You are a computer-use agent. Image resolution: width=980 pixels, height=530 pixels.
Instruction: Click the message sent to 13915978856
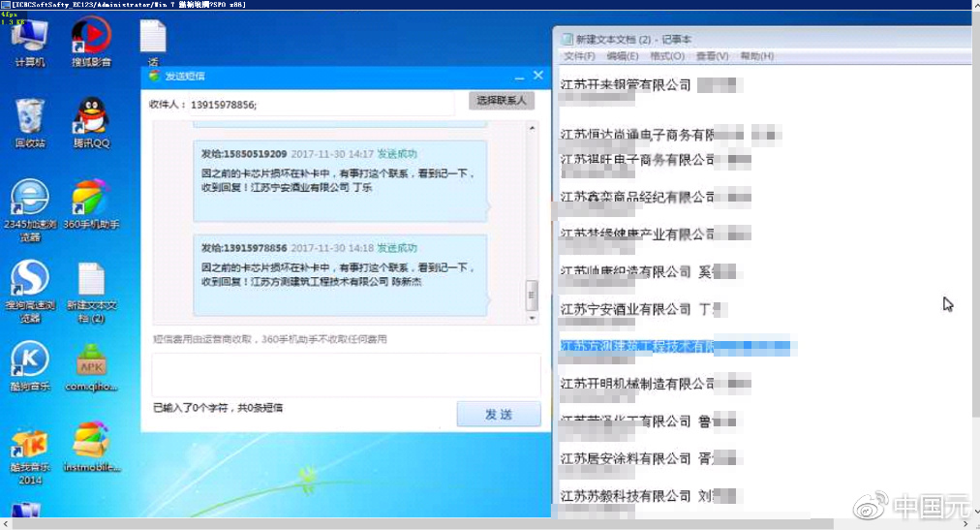[340, 275]
